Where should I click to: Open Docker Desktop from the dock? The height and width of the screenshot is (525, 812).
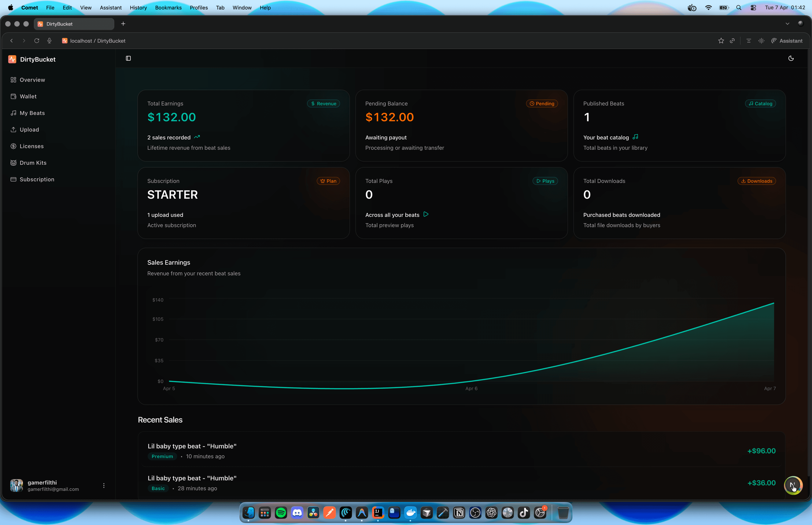point(410,512)
